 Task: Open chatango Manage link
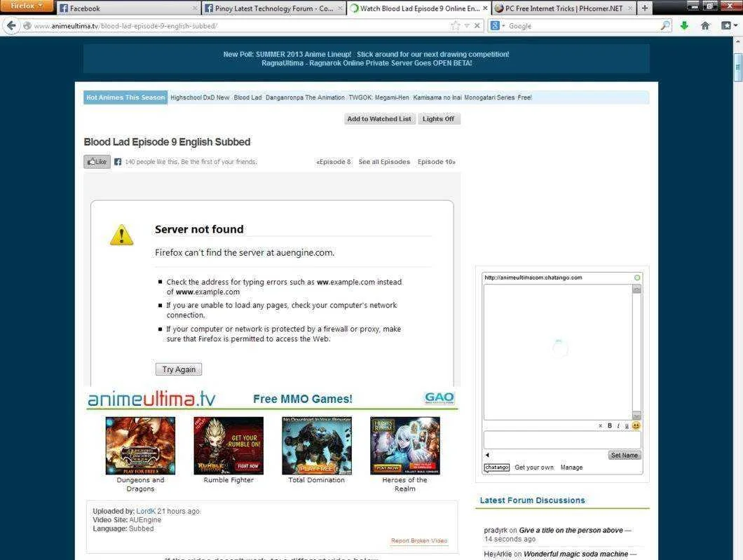point(571,467)
